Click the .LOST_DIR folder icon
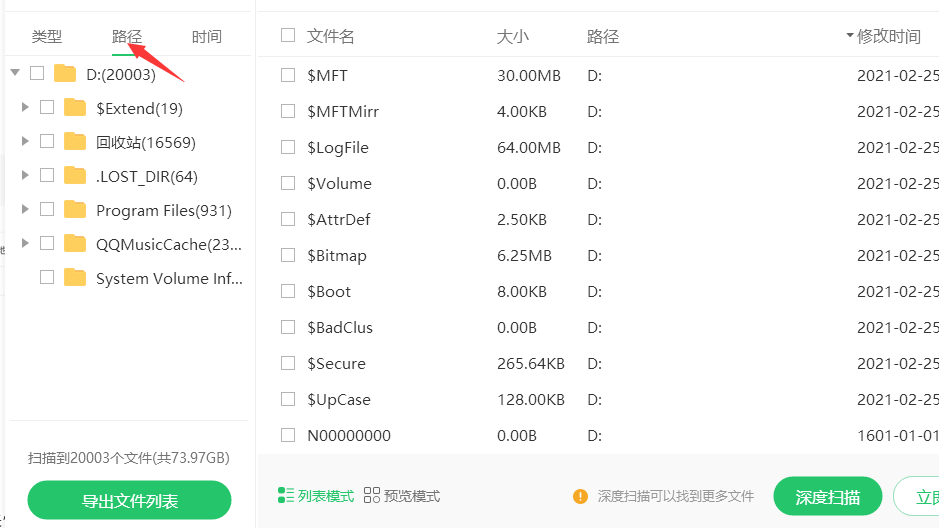Viewport: 939px width, 528px height. coord(75,176)
